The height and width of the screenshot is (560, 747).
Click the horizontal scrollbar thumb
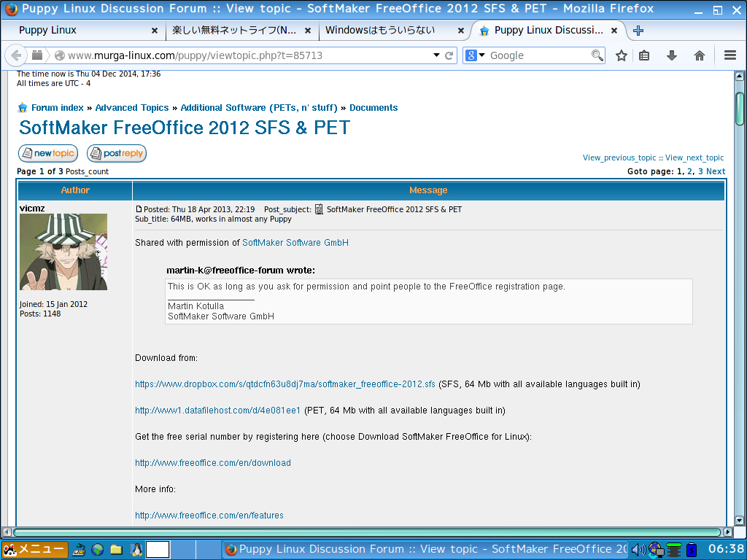coord(367,532)
